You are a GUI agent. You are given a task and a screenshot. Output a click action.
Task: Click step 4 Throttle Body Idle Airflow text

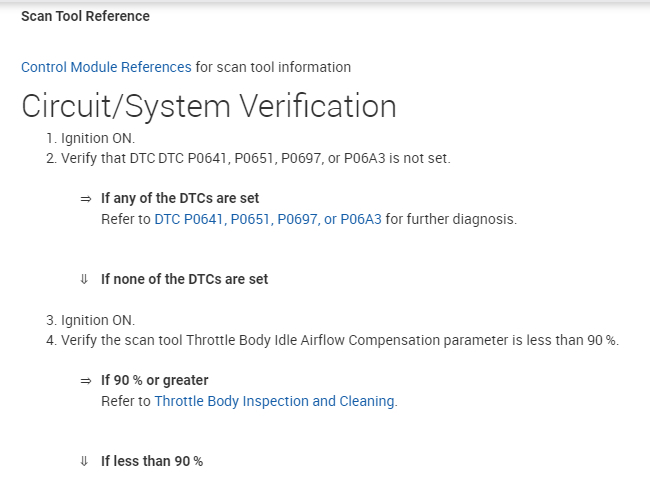(339, 340)
